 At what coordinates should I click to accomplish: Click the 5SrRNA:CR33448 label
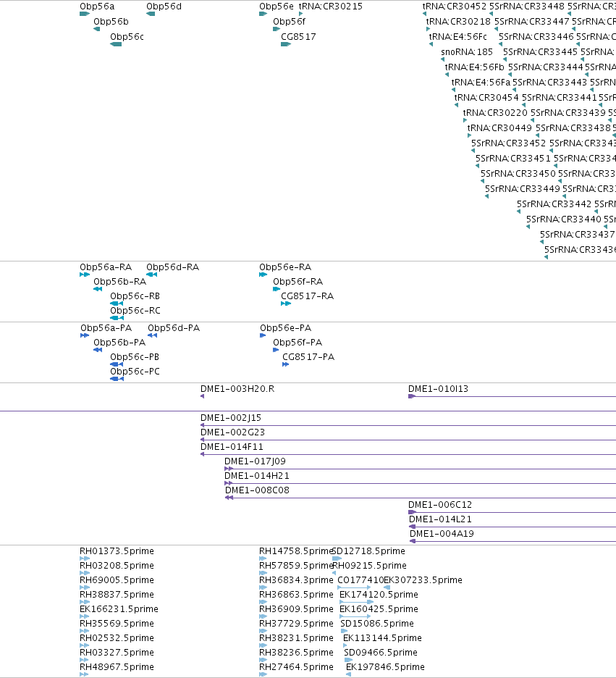coord(527,7)
